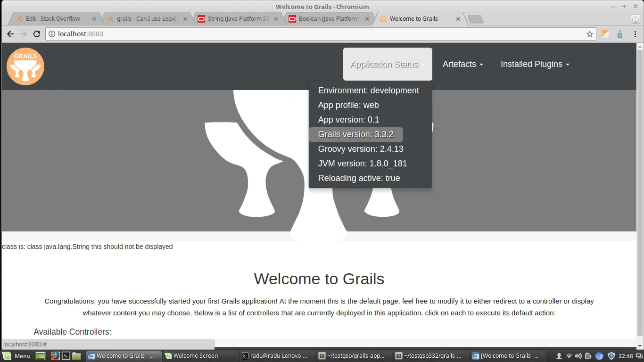Screen dimensions: 644x362
Task: Collapse the Application Status dropdown
Action: coord(388,64)
